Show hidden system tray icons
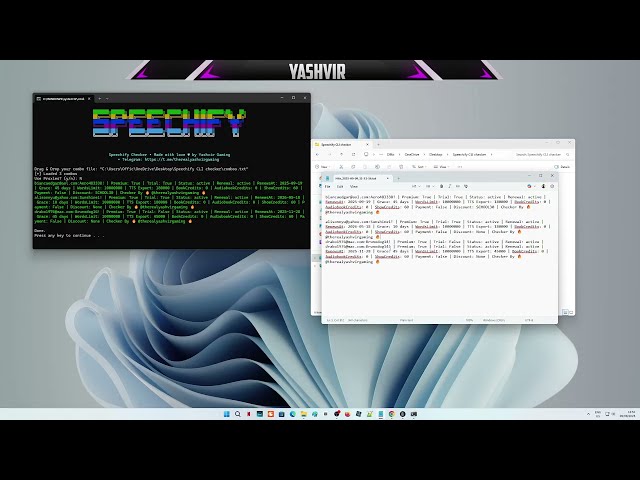 click(588, 414)
